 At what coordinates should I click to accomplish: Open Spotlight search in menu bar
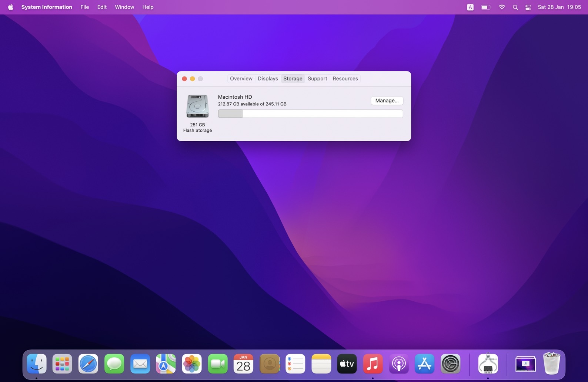pos(515,7)
